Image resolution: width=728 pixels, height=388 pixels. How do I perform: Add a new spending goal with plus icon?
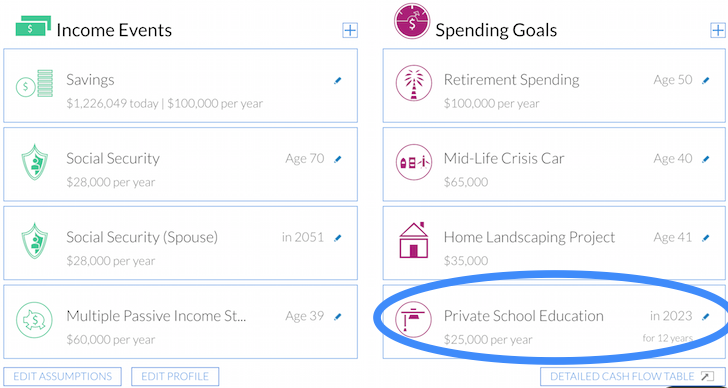click(x=718, y=31)
